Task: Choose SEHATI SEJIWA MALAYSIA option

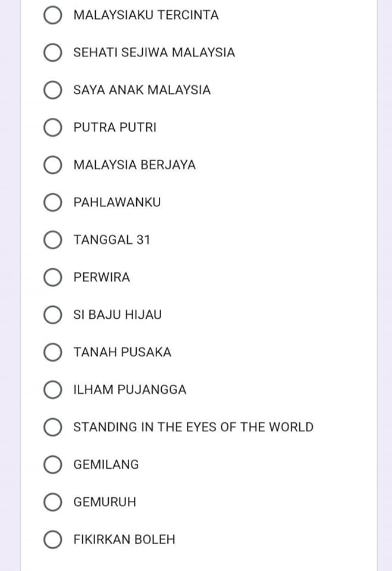Action: [x=52, y=52]
